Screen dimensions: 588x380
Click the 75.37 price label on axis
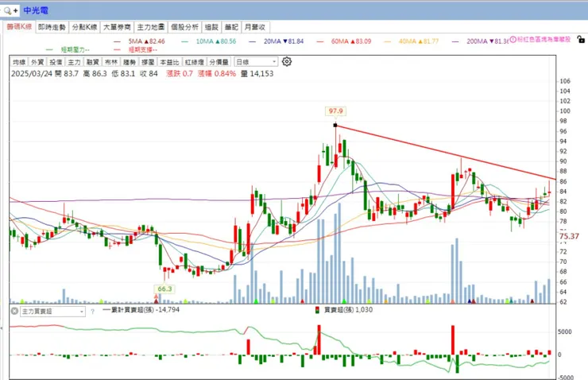coord(569,236)
